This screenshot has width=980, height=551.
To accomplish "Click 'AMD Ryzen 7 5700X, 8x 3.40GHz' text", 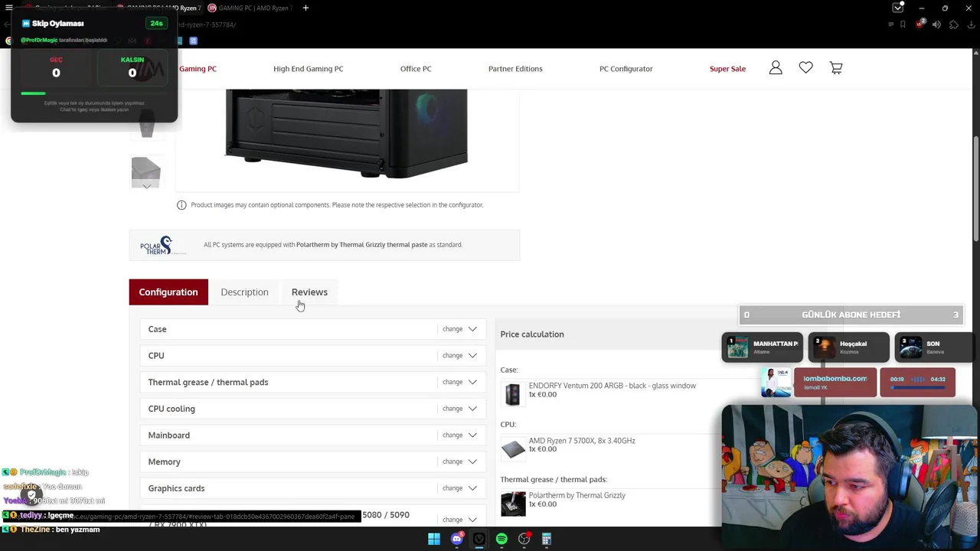I will click(582, 441).
